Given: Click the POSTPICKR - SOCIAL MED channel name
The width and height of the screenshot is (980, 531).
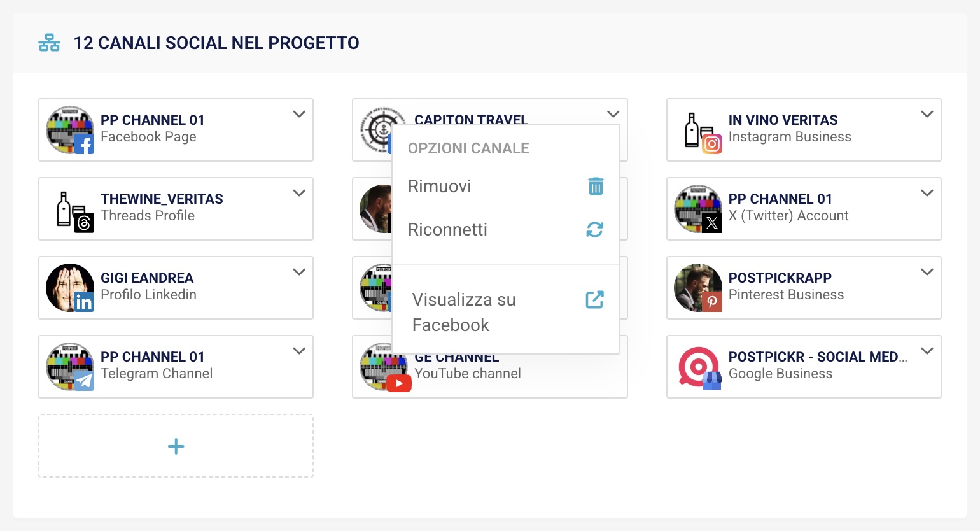Looking at the screenshot, I should [x=817, y=357].
